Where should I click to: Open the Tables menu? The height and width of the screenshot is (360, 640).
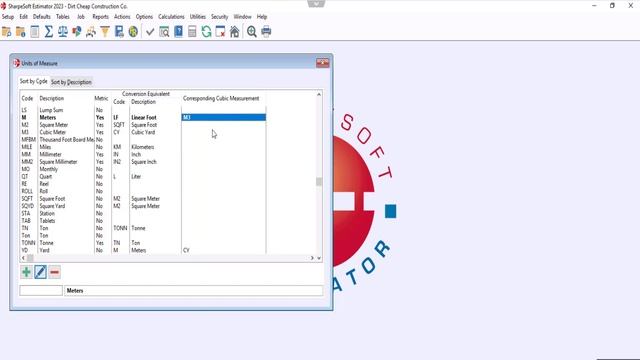pyautogui.click(x=62, y=17)
